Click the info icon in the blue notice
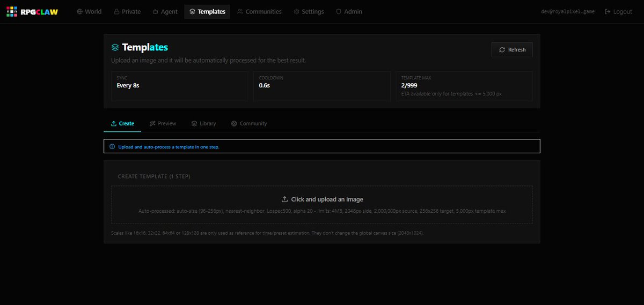Screen dimensions: 644x305 tap(112, 146)
